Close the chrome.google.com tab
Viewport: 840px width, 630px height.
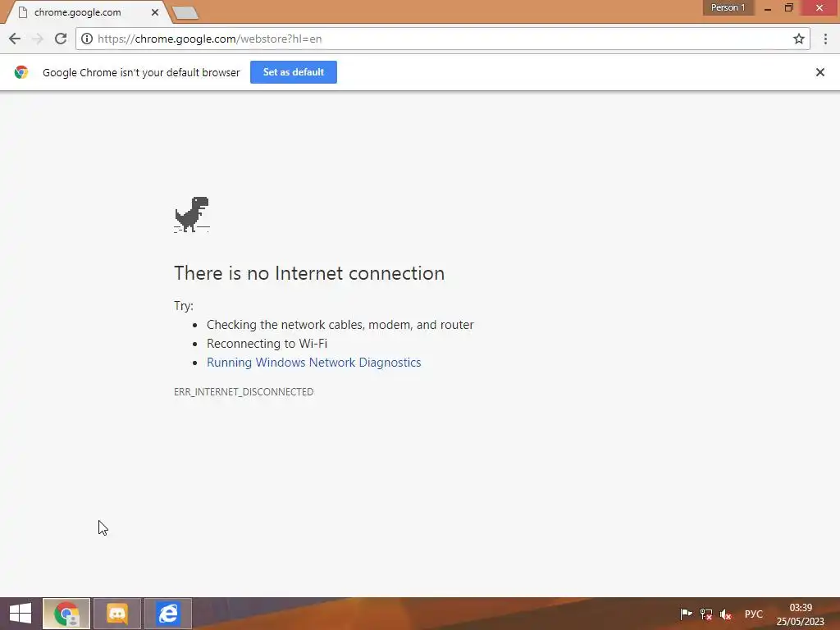155,11
